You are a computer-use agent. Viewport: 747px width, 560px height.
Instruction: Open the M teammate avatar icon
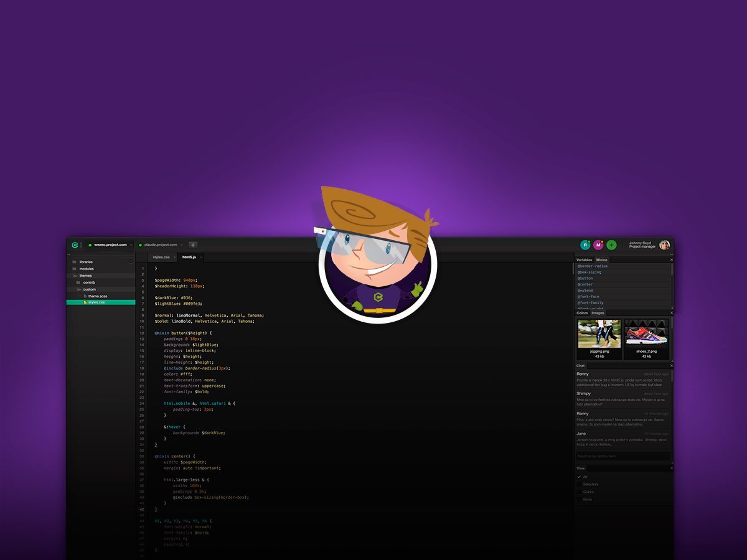coord(598,245)
